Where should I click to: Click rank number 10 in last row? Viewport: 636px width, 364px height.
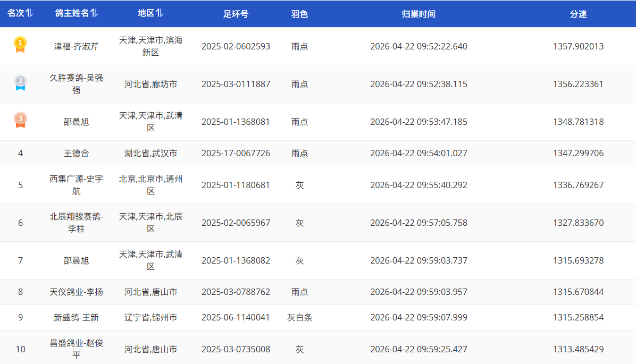(x=20, y=349)
